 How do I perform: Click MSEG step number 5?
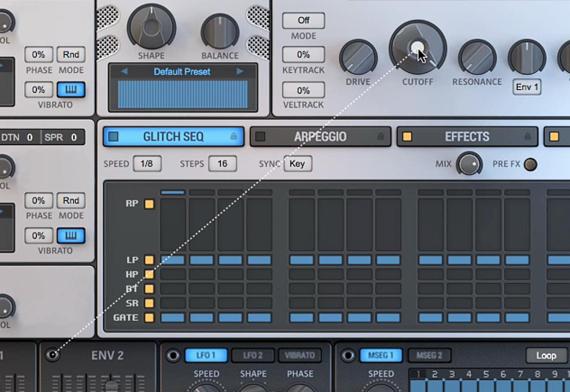coord(486,374)
